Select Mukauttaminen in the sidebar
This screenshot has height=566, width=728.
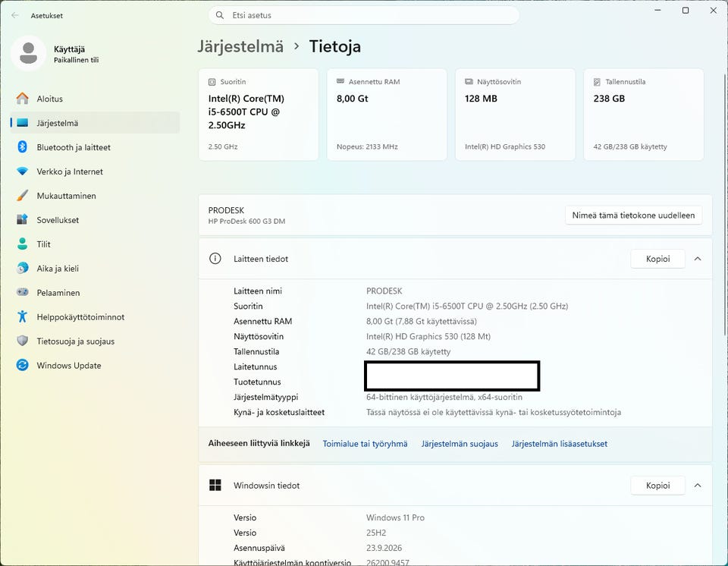click(96, 196)
